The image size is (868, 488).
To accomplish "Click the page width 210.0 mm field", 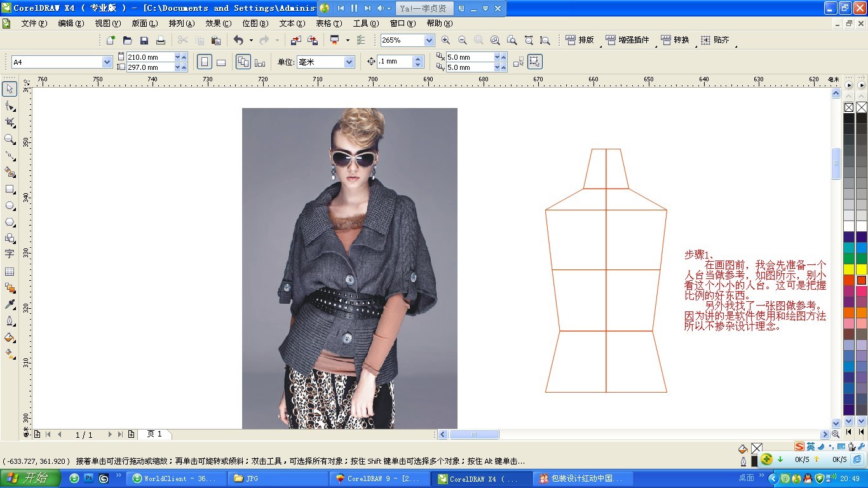I will 150,57.
